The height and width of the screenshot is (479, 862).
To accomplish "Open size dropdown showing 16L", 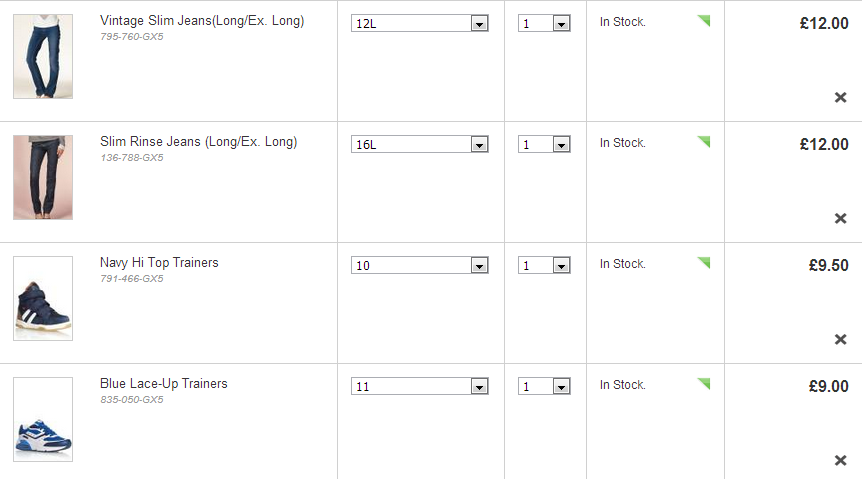I will pyautogui.click(x=419, y=145).
